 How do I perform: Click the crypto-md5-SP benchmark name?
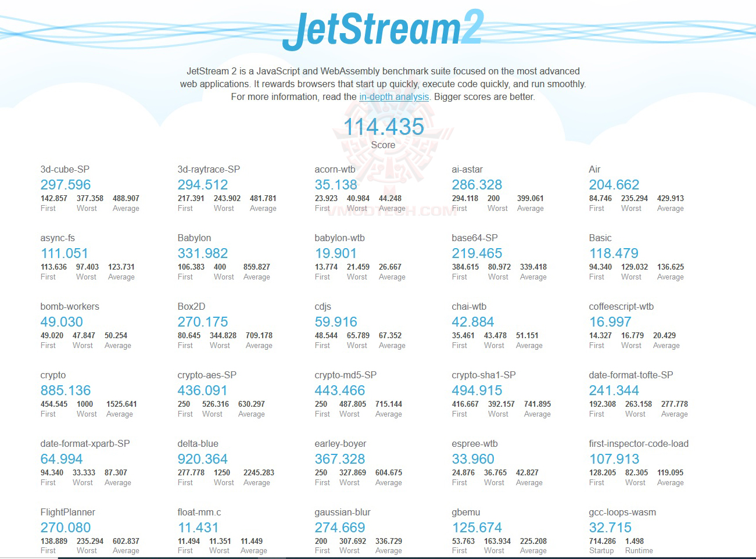[x=345, y=375]
